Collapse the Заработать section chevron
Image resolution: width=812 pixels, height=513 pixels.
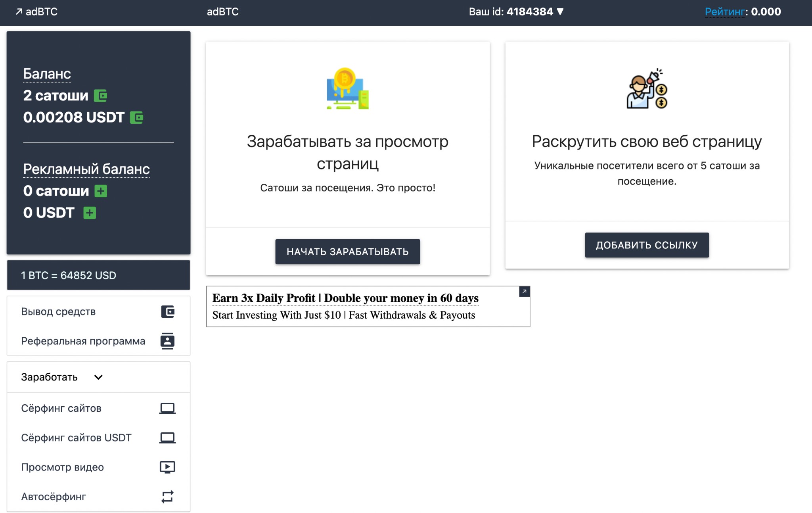(x=98, y=377)
